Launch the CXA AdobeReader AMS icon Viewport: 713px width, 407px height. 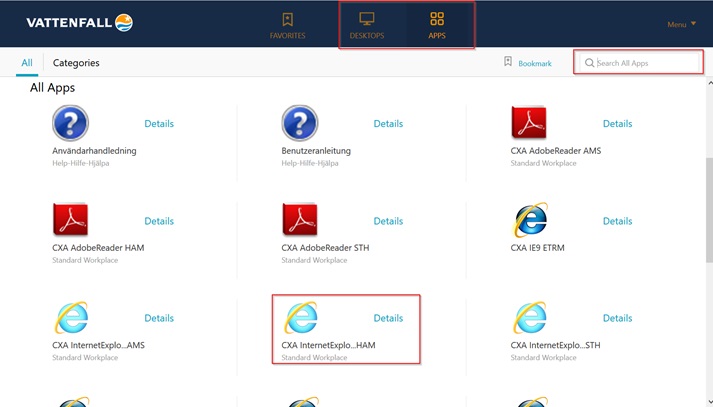(529, 122)
